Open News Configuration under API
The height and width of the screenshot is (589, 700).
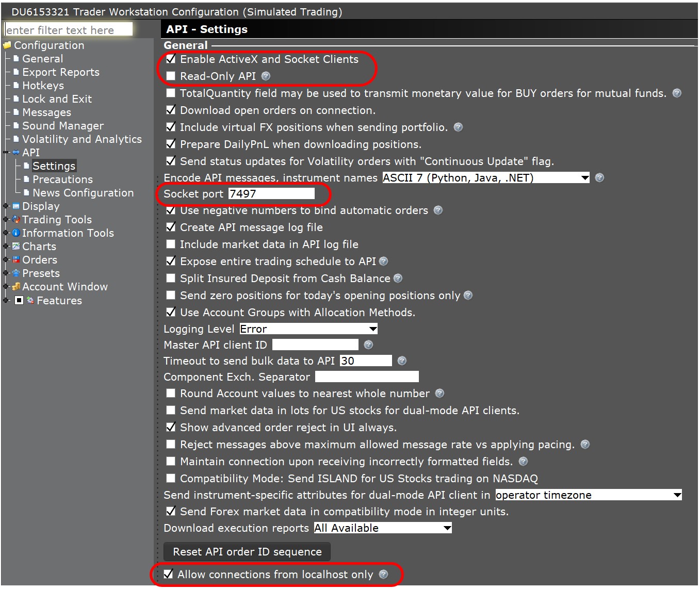click(x=83, y=193)
